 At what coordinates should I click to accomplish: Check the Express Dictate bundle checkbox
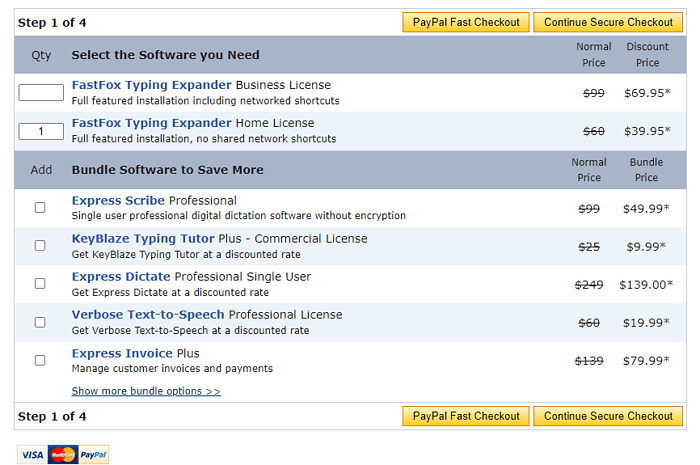point(40,284)
